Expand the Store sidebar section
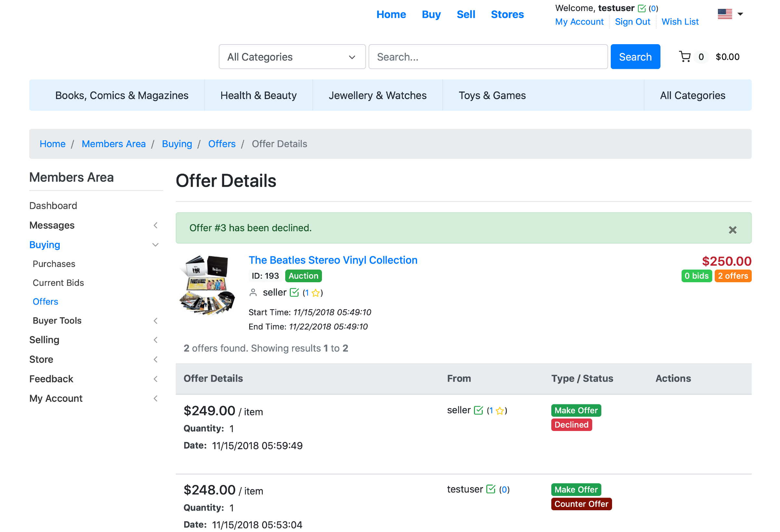The image size is (780, 532). pos(155,359)
